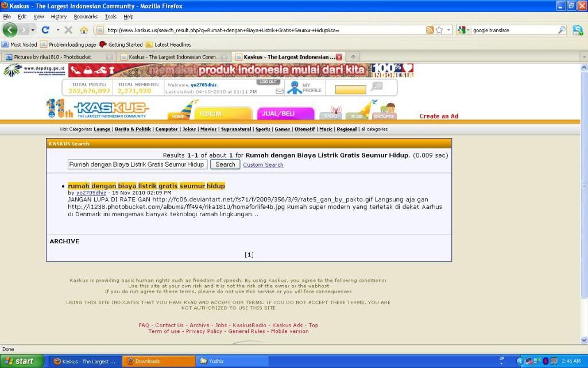Click the Windows Start button
Viewport: 588px width, 368px height.
21,361
